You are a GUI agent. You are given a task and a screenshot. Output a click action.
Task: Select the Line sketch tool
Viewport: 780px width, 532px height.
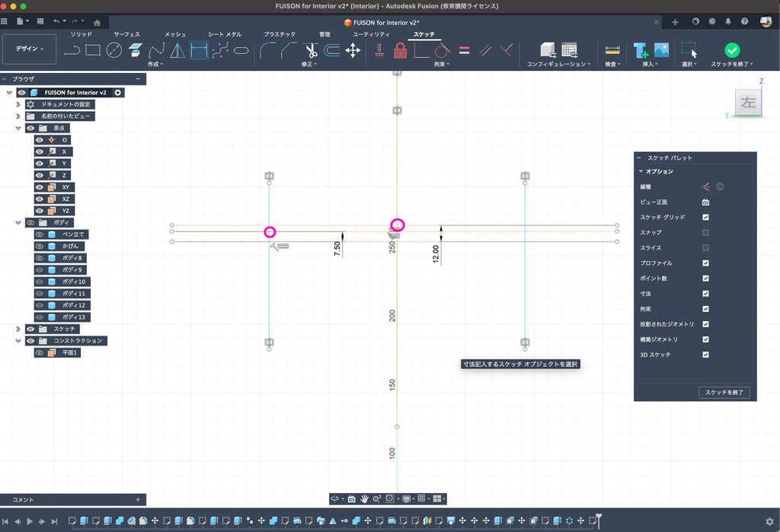coord(72,50)
